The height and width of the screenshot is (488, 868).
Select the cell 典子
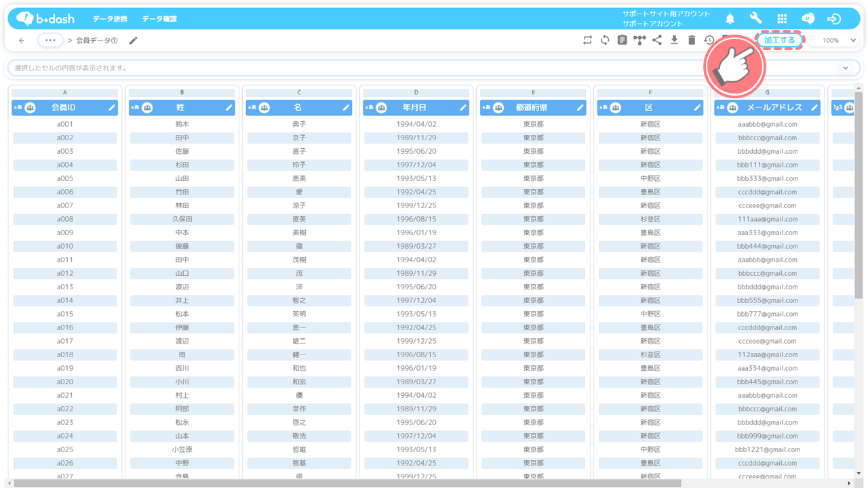click(x=299, y=124)
